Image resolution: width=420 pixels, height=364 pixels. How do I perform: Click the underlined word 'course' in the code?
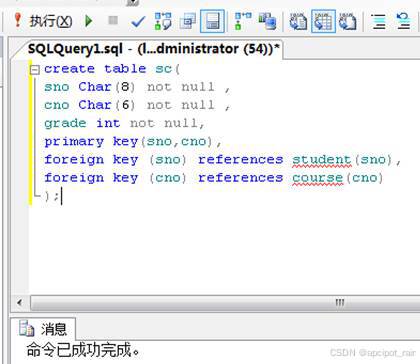317,178
